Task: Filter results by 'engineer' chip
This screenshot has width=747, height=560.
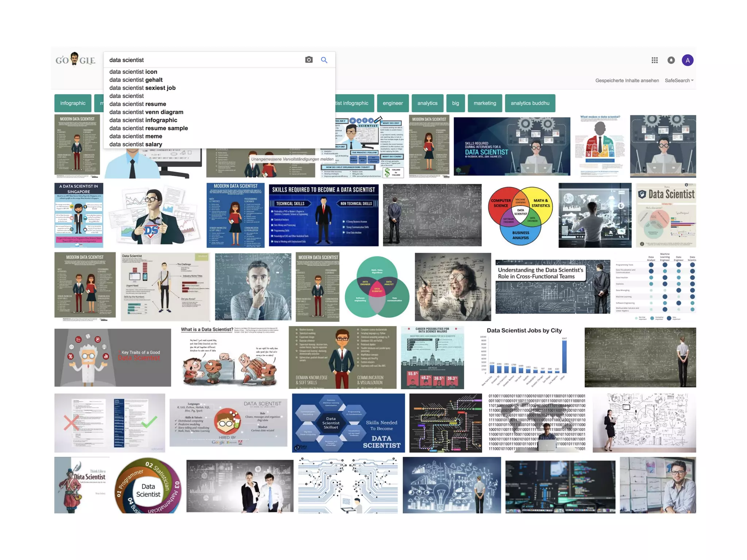Action: pos(392,103)
